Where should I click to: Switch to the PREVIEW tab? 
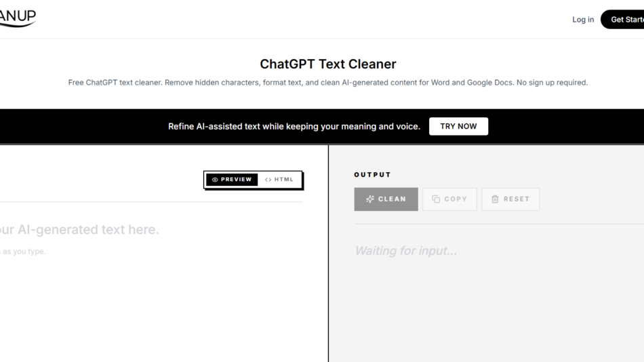232,180
